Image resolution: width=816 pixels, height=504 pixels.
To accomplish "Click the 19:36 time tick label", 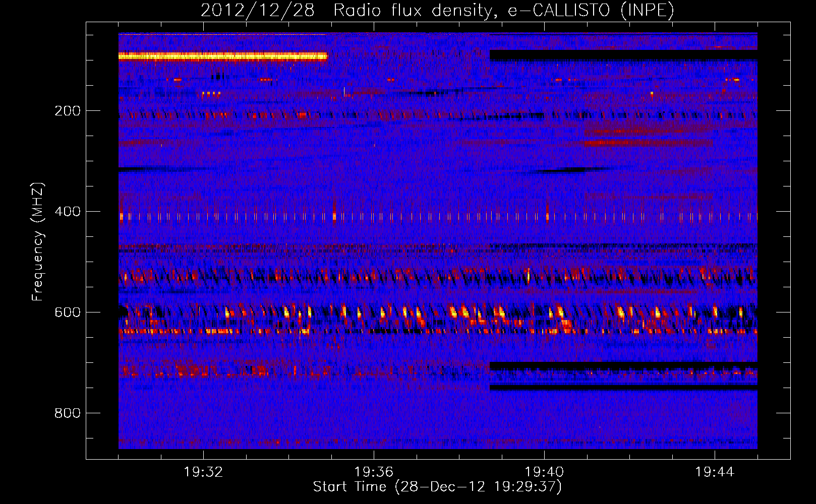I will 374,472.
